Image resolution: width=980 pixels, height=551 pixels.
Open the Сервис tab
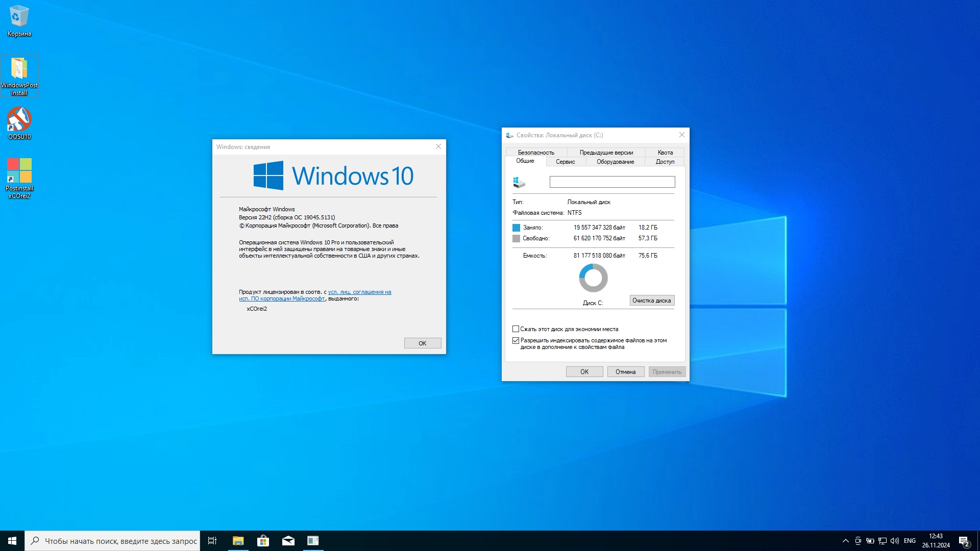[565, 162]
